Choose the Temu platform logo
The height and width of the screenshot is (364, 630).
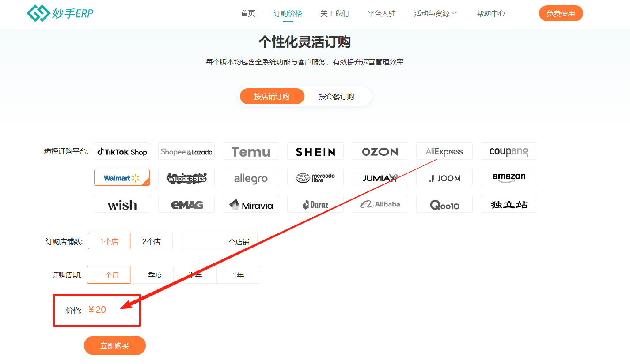point(250,151)
